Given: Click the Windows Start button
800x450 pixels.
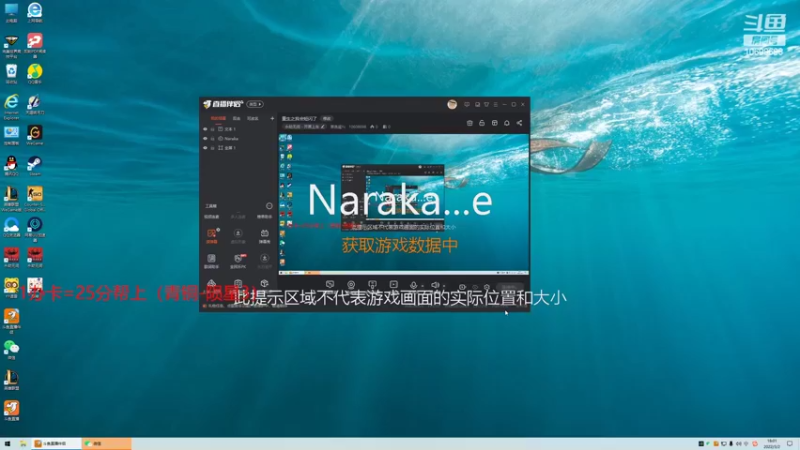Looking at the screenshot, I should point(8,444).
